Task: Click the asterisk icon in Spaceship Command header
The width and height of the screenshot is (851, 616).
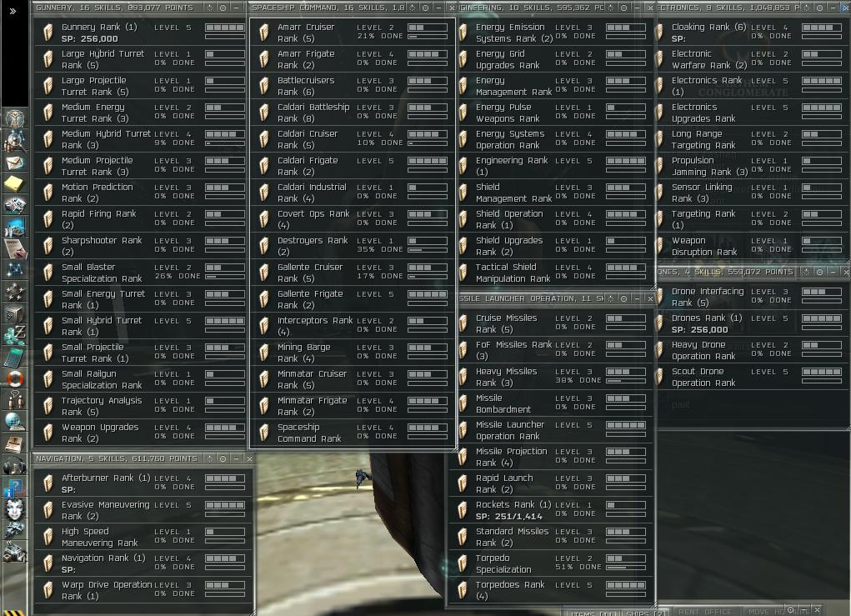Action: point(413,8)
